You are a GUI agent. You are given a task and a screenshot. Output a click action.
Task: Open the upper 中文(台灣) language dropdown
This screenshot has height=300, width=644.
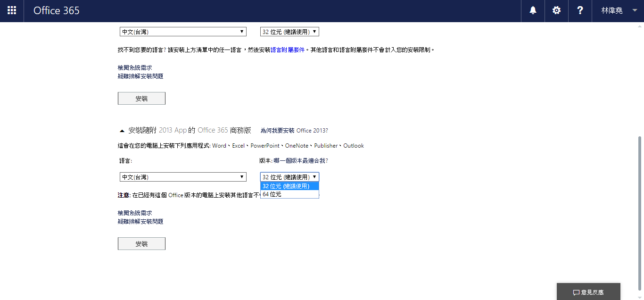pos(183,32)
